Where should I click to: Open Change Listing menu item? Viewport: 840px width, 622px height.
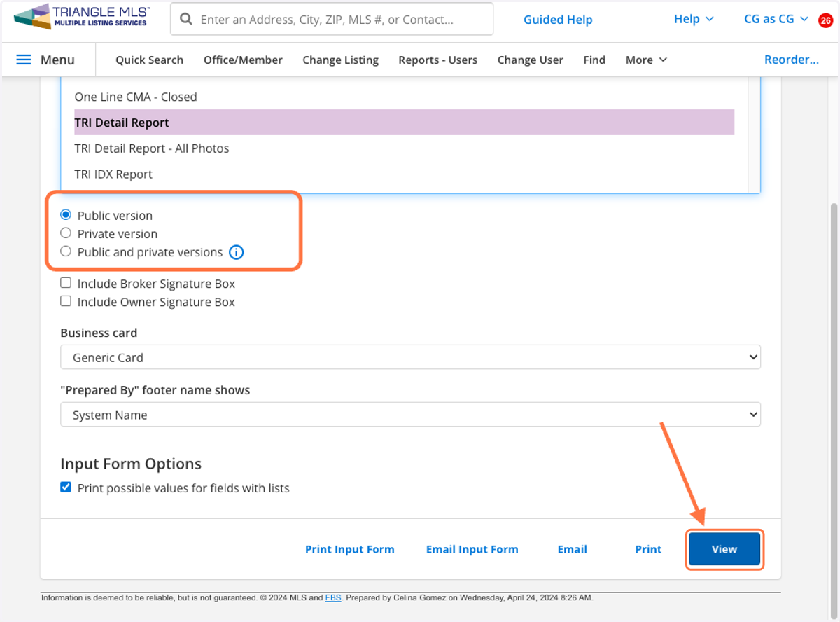click(340, 60)
